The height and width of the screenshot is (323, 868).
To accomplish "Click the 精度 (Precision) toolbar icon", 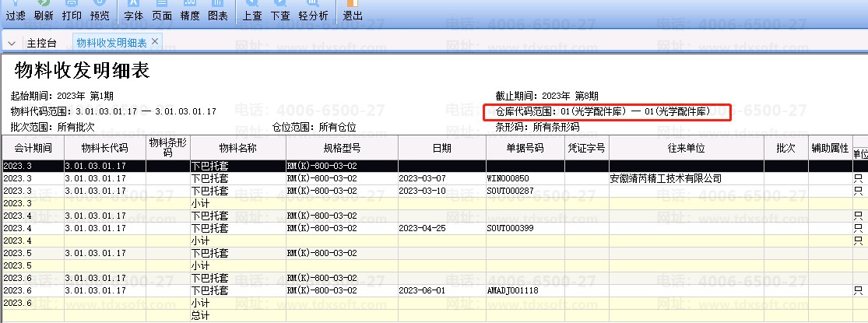I will coord(190,11).
